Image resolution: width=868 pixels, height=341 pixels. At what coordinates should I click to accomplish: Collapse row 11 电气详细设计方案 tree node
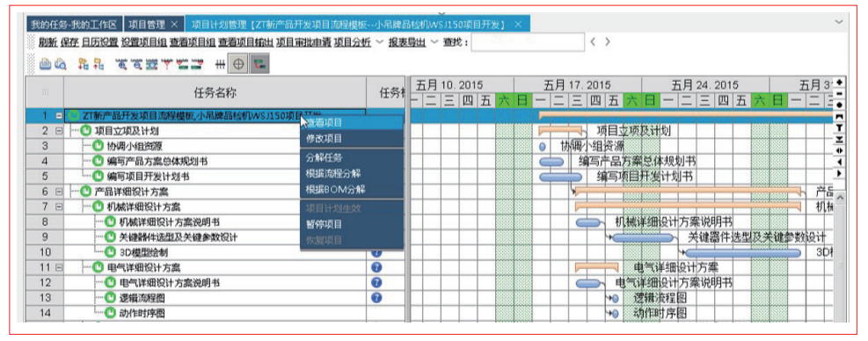[x=59, y=267]
